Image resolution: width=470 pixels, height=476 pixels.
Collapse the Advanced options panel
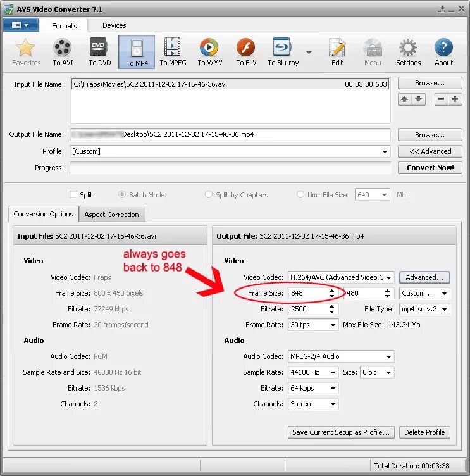[x=430, y=151]
